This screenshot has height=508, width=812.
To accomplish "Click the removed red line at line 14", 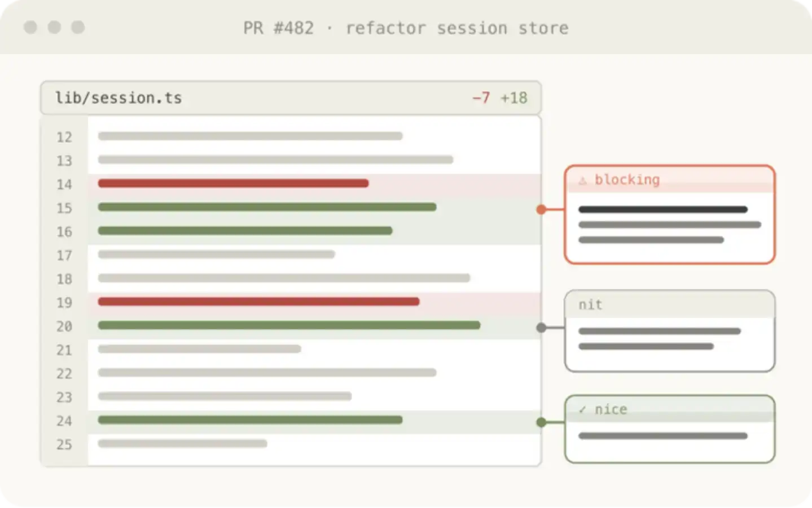I will (x=233, y=183).
